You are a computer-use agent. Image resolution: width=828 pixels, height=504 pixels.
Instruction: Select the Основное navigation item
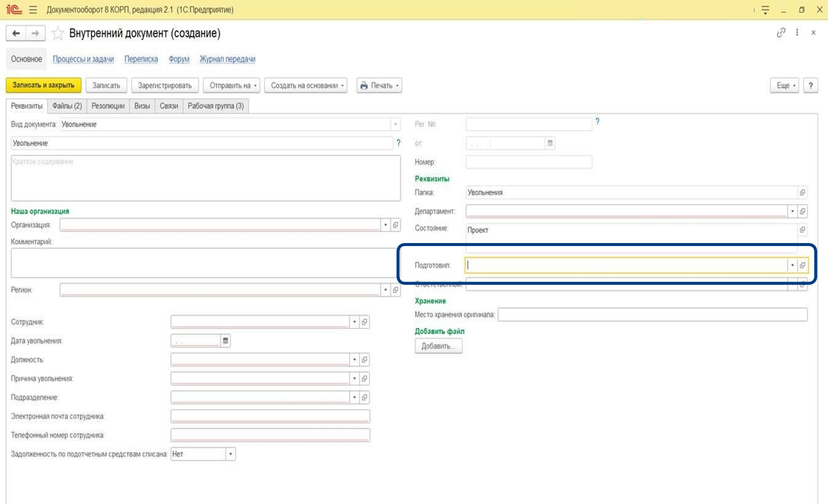point(27,59)
